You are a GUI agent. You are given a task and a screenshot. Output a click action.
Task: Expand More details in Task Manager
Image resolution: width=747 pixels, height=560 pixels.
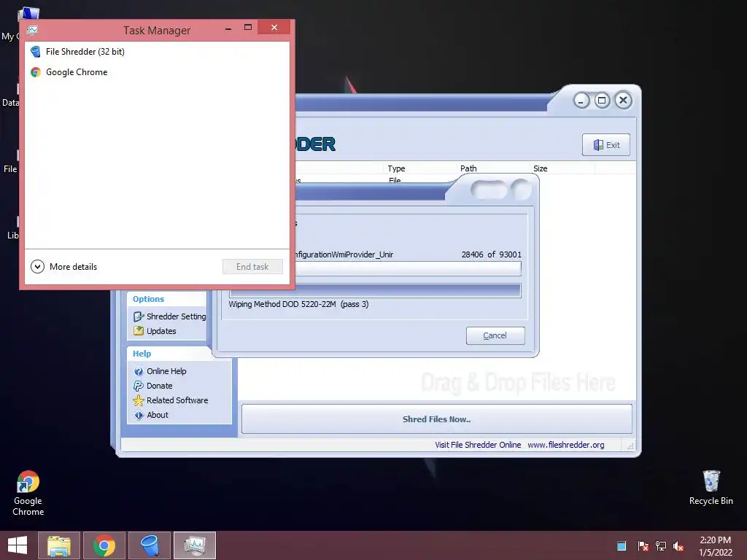pyautogui.click(x=64, y=267)
